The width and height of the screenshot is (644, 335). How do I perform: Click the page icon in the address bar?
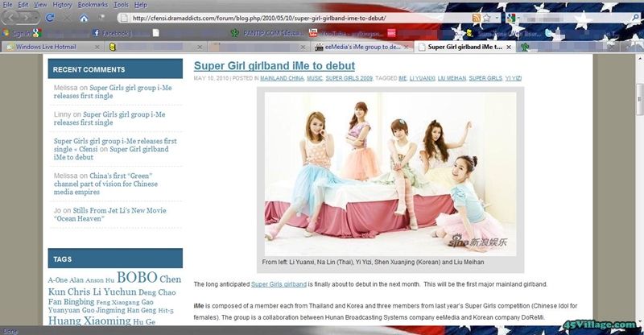pos(123,18)
